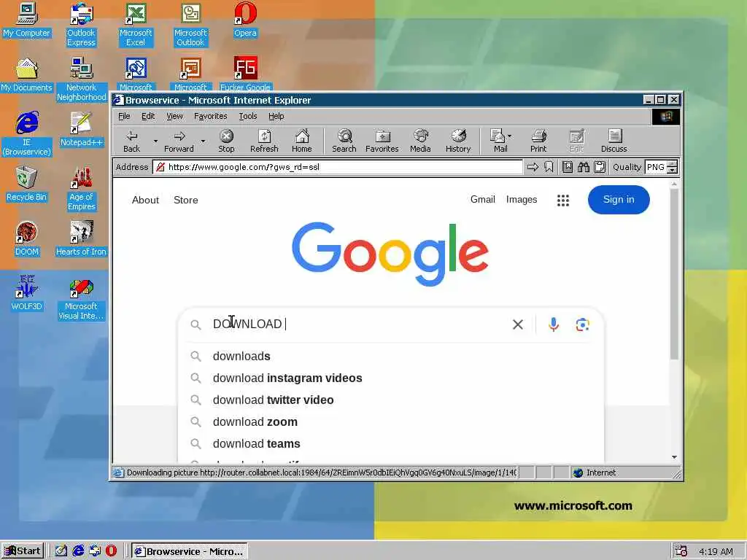Open the File menu
The image size is (747, 560).
[x=124, y=116]
